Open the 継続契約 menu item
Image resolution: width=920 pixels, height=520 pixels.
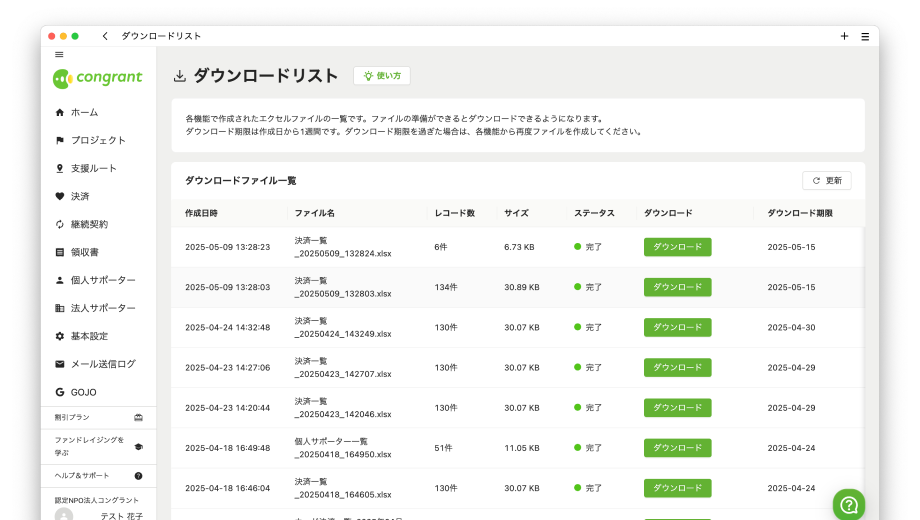point(89,224)
